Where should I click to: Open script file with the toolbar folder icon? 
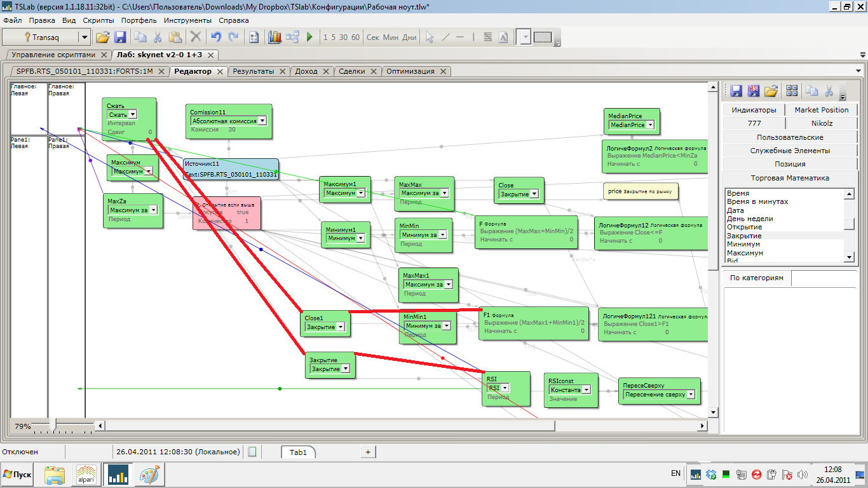tap(102, 37)
